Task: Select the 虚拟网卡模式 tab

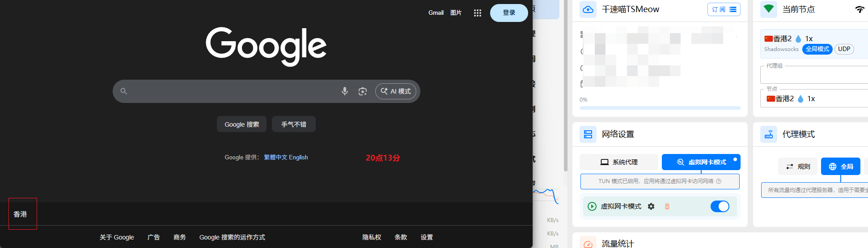Action: point(701,162)
